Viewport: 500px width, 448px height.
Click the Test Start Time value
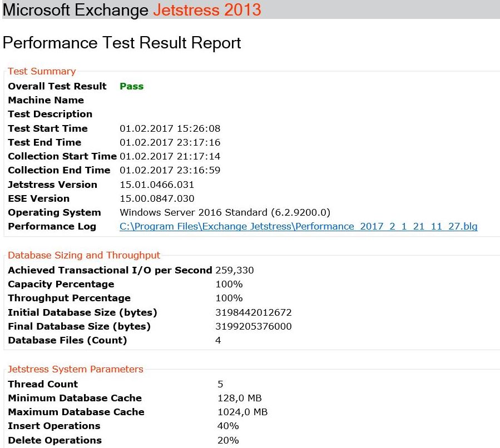170,128
